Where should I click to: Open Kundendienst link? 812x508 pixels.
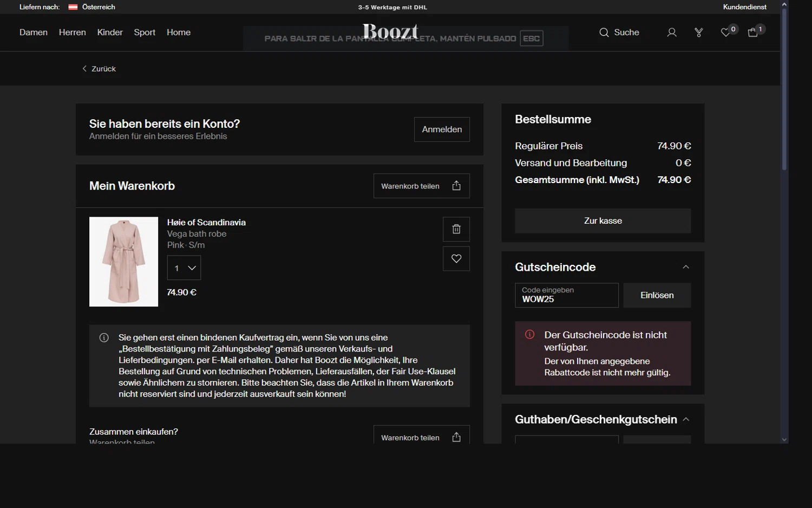[x=745, y=7]
